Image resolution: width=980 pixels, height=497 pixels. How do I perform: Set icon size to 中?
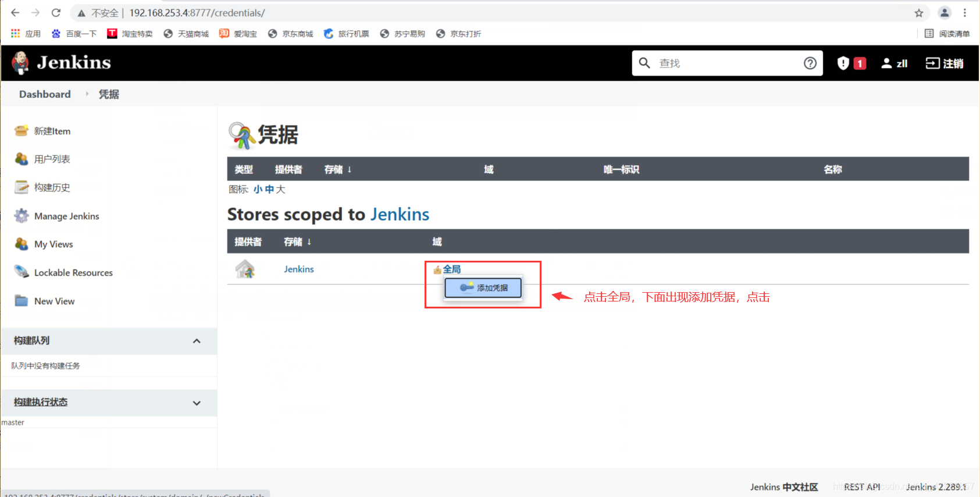[269, 189]
